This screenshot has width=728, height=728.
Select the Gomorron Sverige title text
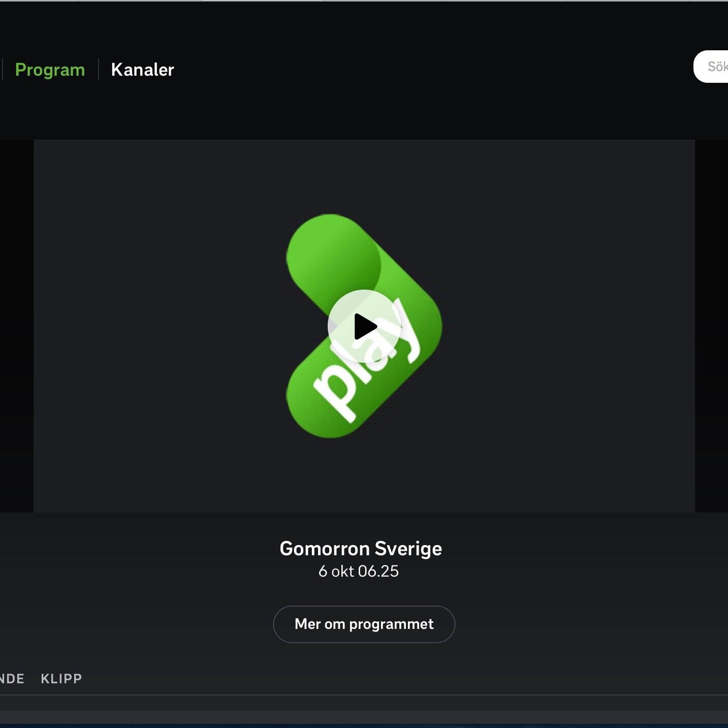pyautogui.click(x=361, y=549)
